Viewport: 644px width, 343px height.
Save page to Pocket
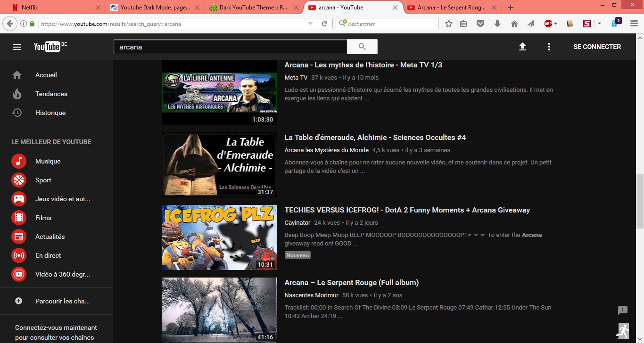[480, 24]
